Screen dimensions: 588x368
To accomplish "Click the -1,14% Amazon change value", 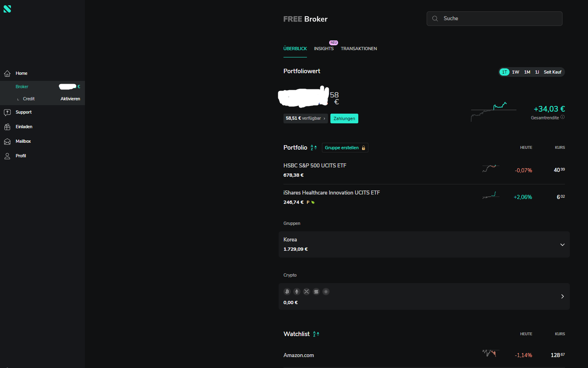I will pos(523,355).
